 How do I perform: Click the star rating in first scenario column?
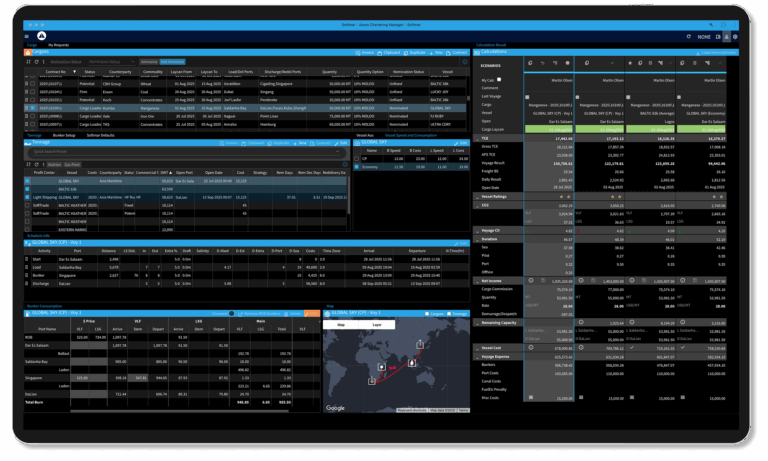click(565, 197)
